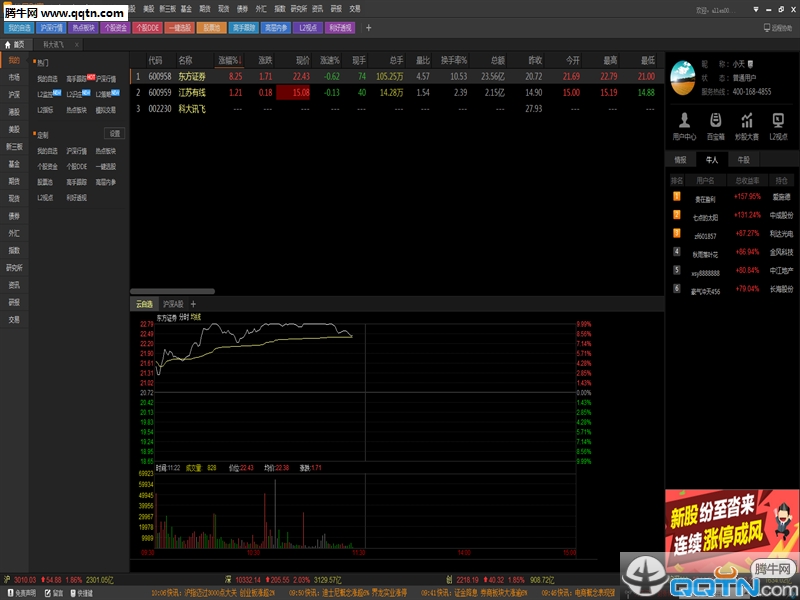Click the 一键选股 toolbar button
Image resolution: width=800 pixels, height=600 pixels.
pos(180,28)
